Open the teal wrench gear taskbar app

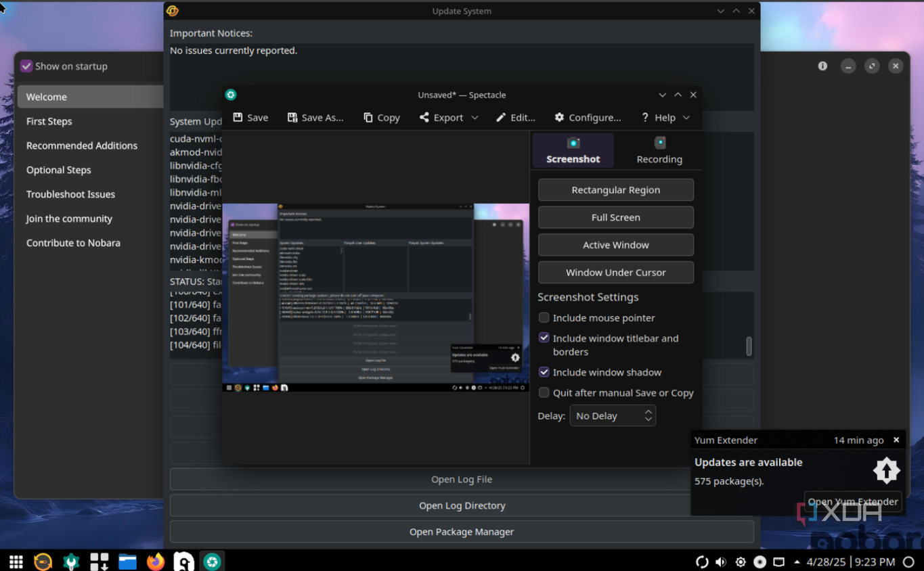pyautogui.click(x=71, y=562)
